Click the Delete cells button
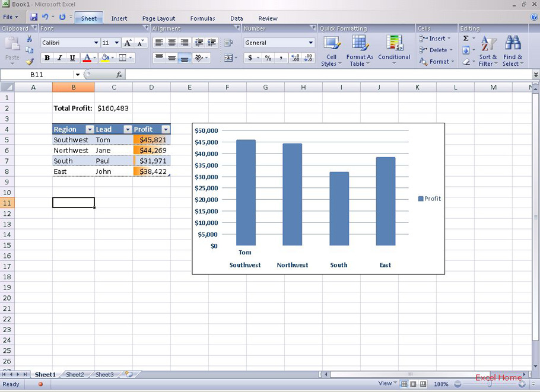Image resolution: width=540 pixels, height=392 pixels. point(436,50)
